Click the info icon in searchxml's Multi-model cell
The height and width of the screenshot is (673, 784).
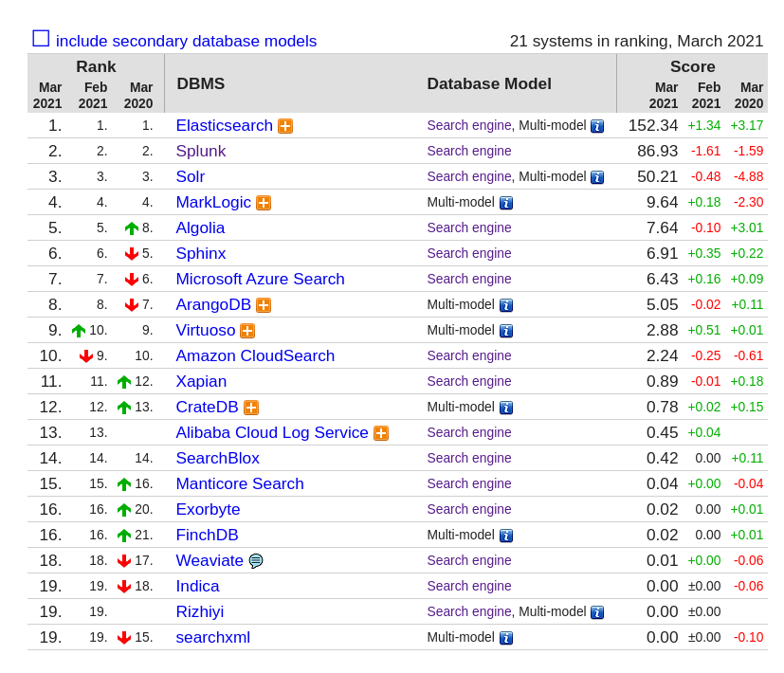(x=506, y=638)
